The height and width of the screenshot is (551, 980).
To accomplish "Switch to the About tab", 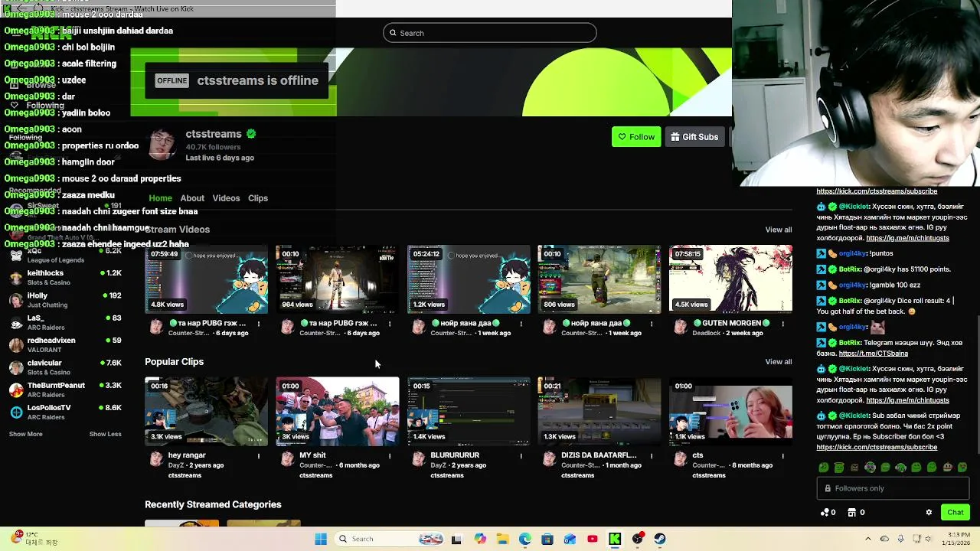I will [192, 198].
